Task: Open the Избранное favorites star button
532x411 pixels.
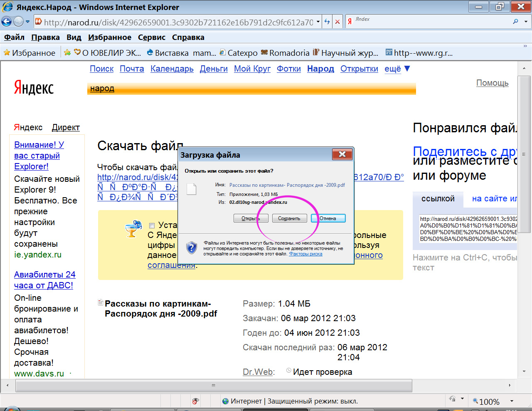Action: point(29,53)
